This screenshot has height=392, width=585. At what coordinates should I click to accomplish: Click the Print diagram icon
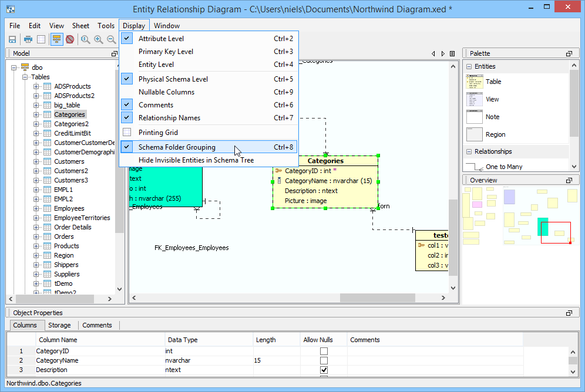click(28, 39)
